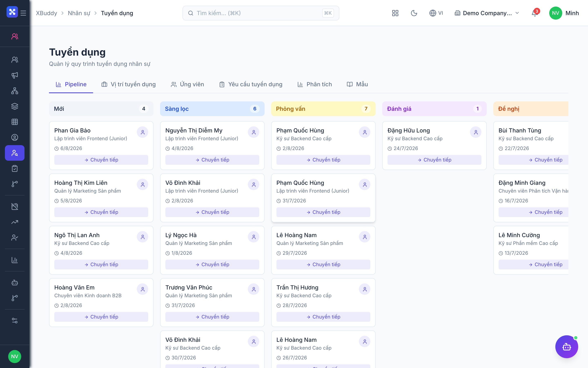Open the organization chart sidebar icon

pyautogui.click(x=15, y=91)
